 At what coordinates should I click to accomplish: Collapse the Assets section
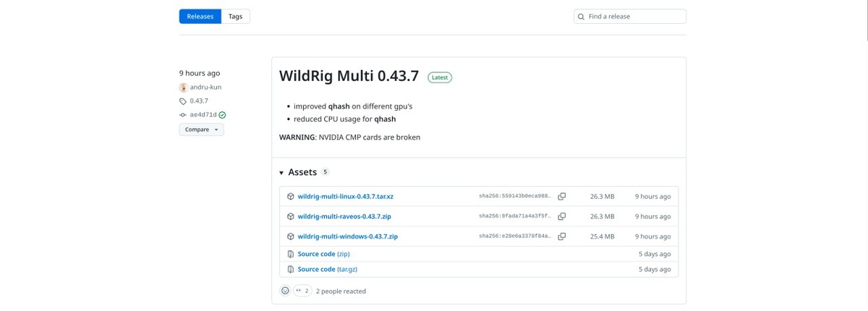point(281,173)
